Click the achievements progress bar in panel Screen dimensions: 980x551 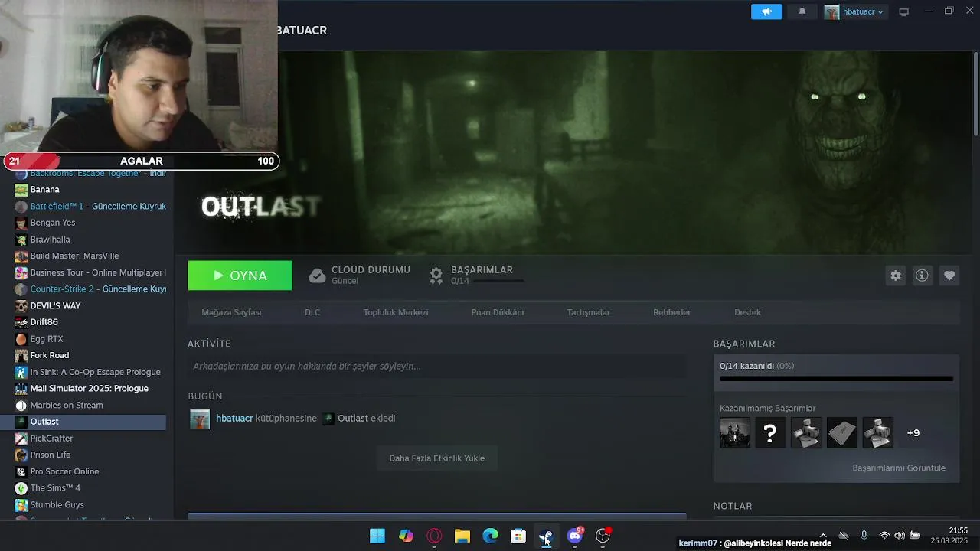(836, 378)
